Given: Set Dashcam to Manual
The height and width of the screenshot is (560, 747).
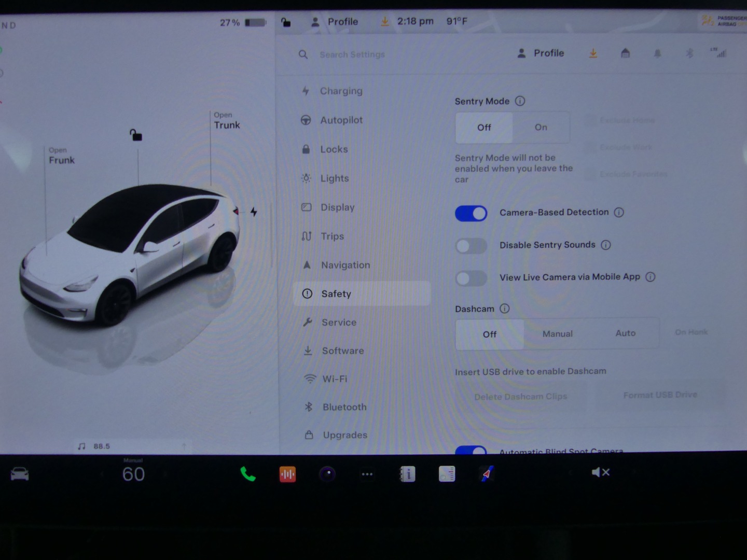Looking at the screenshot, I should click(558, 334).
